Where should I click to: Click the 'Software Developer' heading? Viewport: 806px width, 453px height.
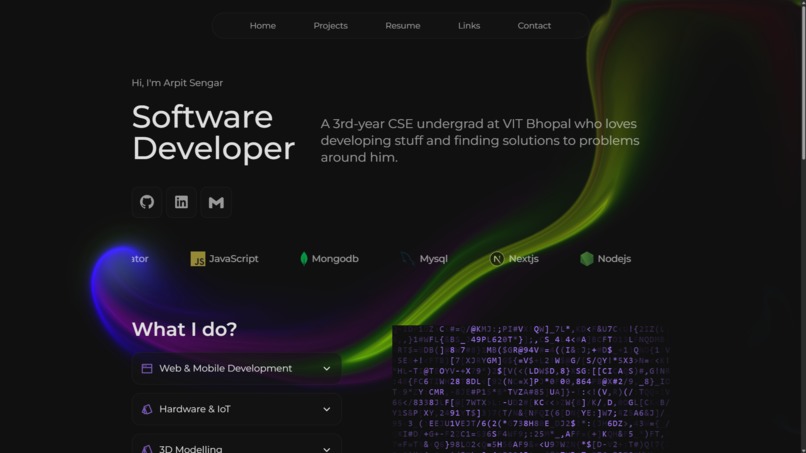(213, 133)
